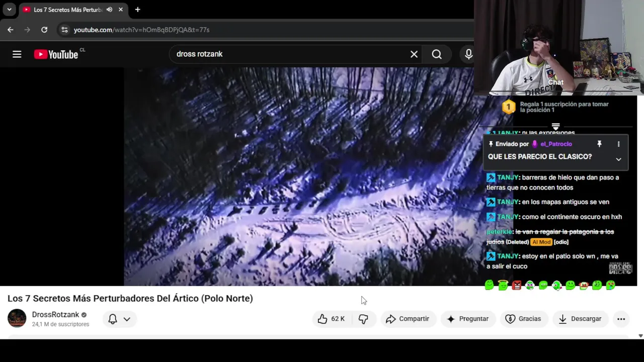Click the first green frog emote

pyautogui.click(x=490, y=285)
